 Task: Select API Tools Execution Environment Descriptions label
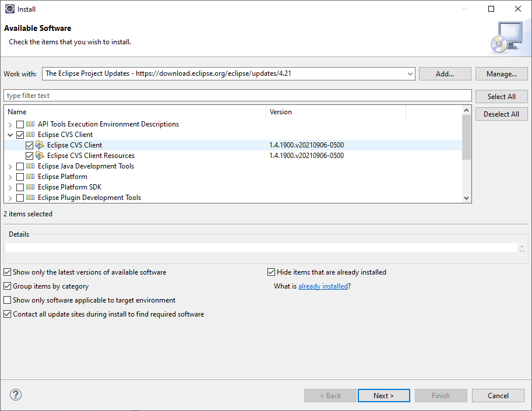(108, 124)
